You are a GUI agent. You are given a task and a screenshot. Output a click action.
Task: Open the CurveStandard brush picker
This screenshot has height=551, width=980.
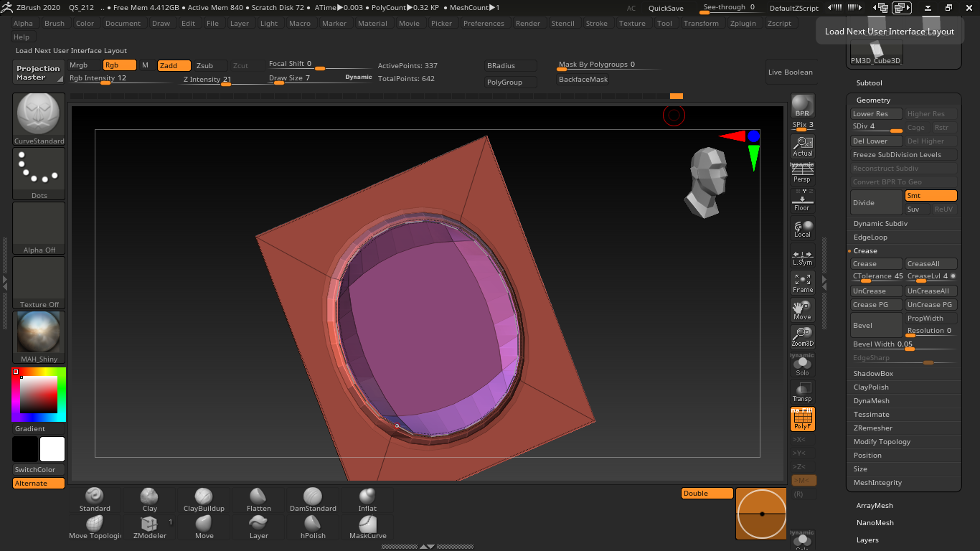click(x=39, y=119)
